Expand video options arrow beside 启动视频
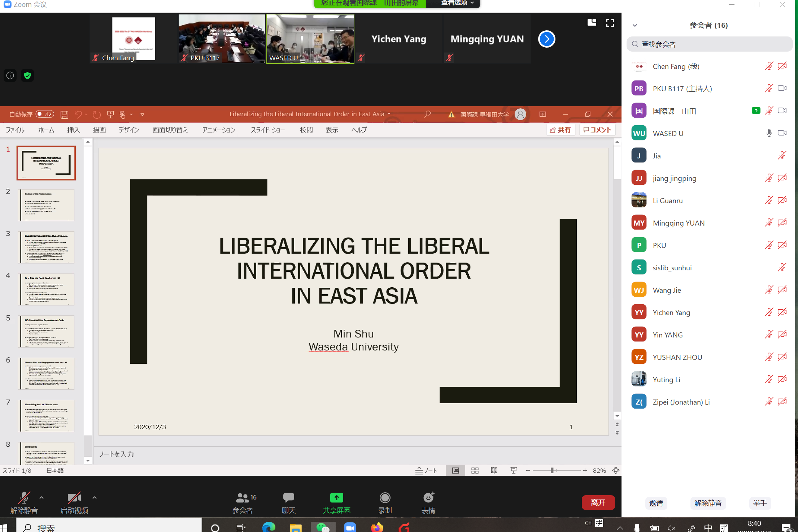 pyautogui.click(x=95, y=498)
